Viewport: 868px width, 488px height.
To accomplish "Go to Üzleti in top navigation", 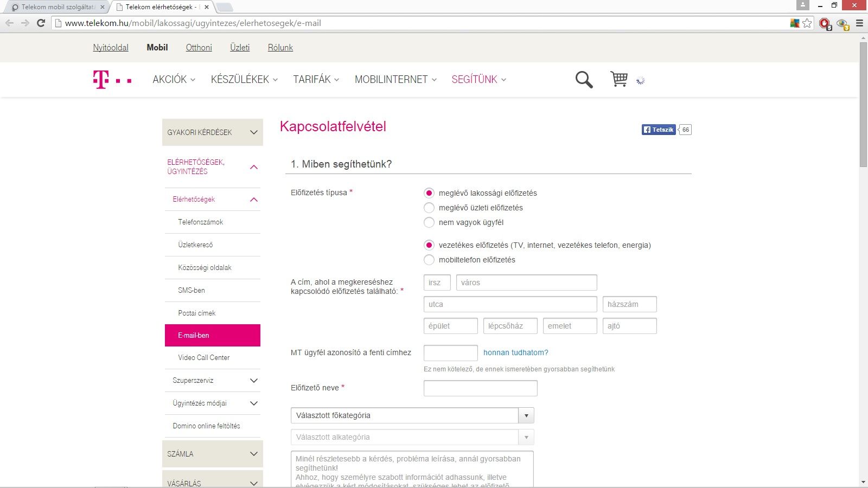I will [x=240, y=48].
